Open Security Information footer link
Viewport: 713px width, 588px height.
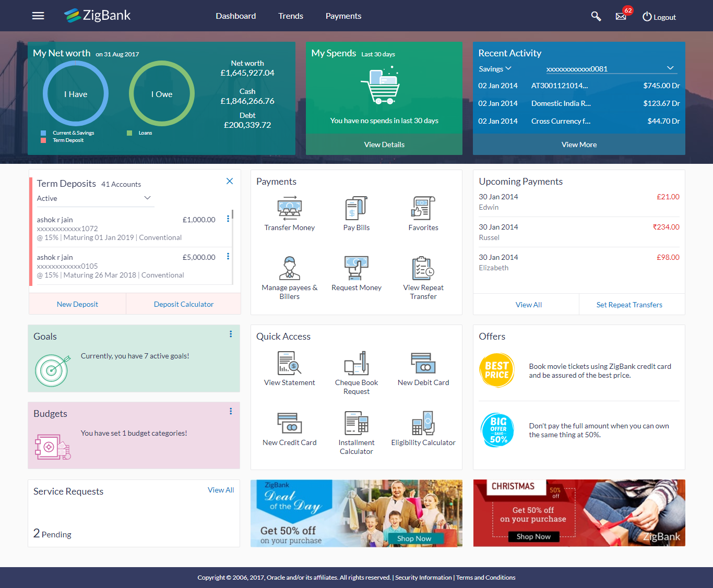click(423, 578)
